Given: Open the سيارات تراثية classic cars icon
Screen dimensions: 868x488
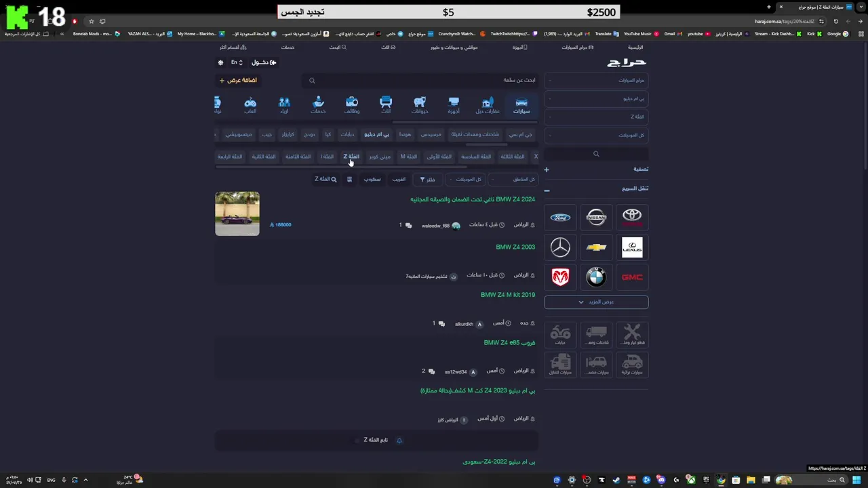Looking at the screenshot, I should coord(632,364).
